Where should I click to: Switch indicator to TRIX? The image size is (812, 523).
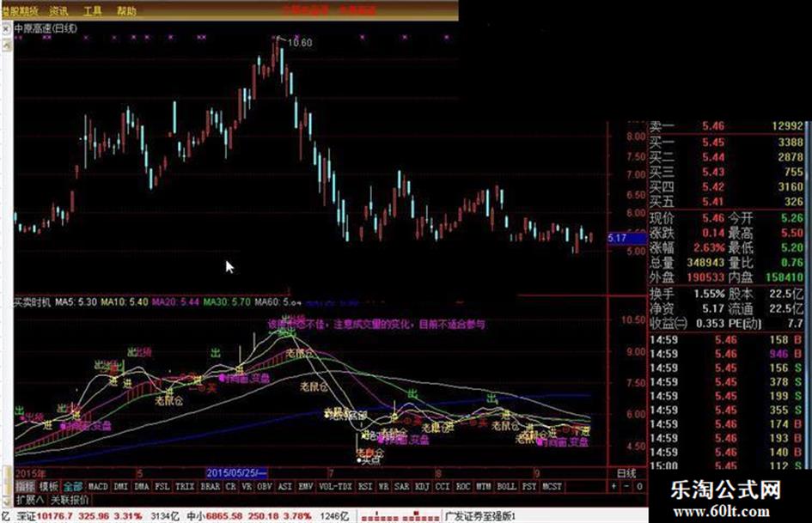tap(185, 486)
